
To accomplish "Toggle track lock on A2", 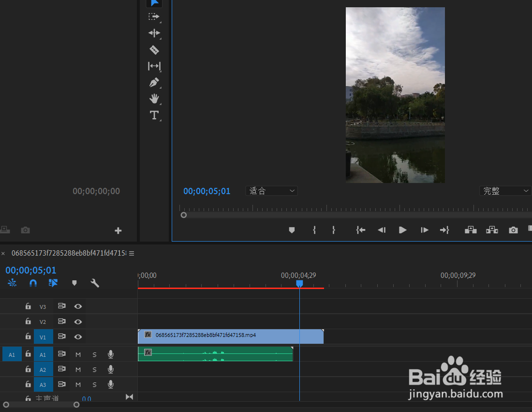I will (x=28, y=369).
